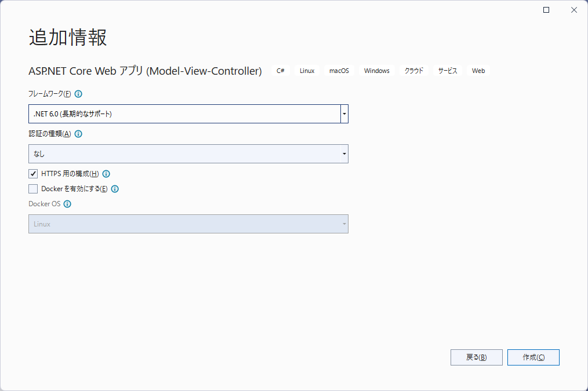Click the macOS tag

click(x=339, y=71)
